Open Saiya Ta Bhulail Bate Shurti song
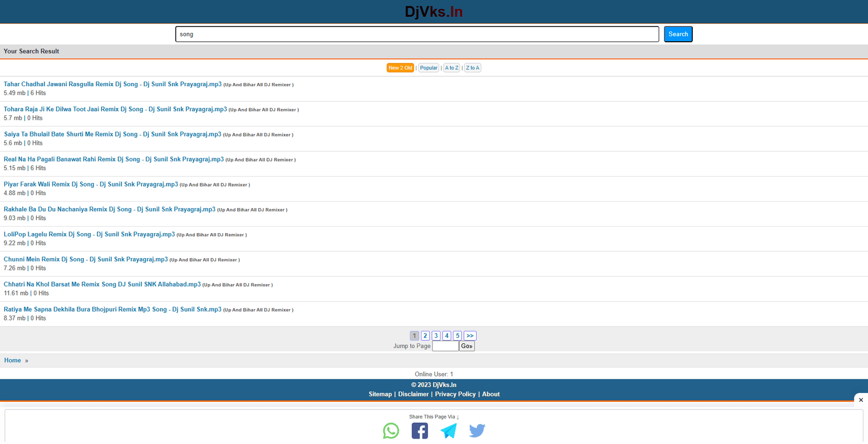This screenshot has width=868, height=444. [113, 134]
